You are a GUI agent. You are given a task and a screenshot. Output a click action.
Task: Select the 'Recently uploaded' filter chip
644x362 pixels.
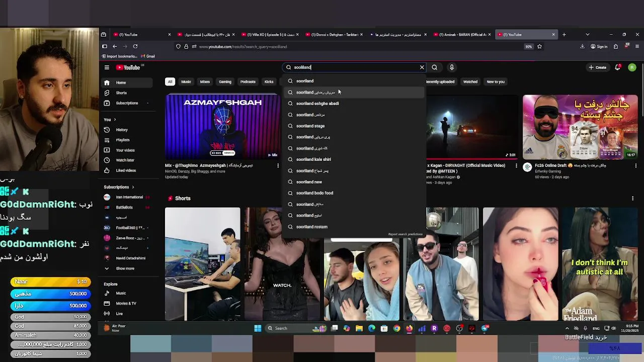[440, 81]
